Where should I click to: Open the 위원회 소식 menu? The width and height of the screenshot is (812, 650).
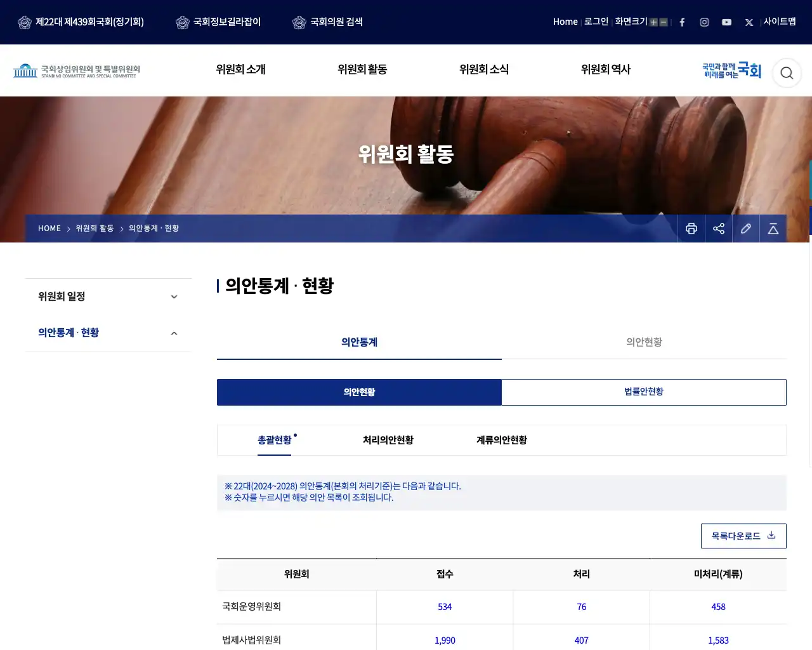click(x=484, y=69)
